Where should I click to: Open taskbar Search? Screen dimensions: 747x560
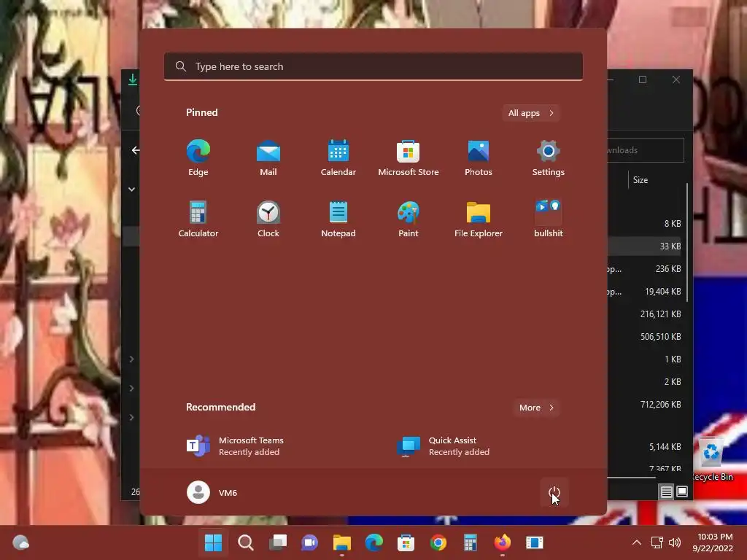tap(245, 542)
